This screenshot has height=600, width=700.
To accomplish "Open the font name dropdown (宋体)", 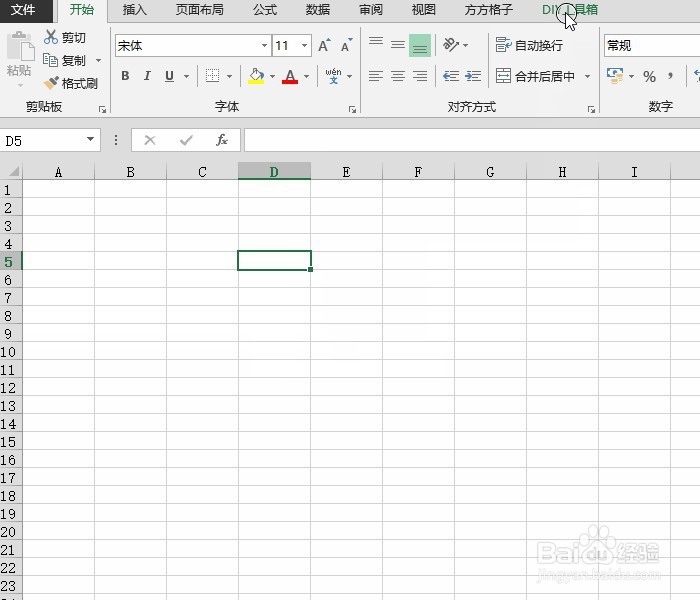I will (x=264, y=46).
